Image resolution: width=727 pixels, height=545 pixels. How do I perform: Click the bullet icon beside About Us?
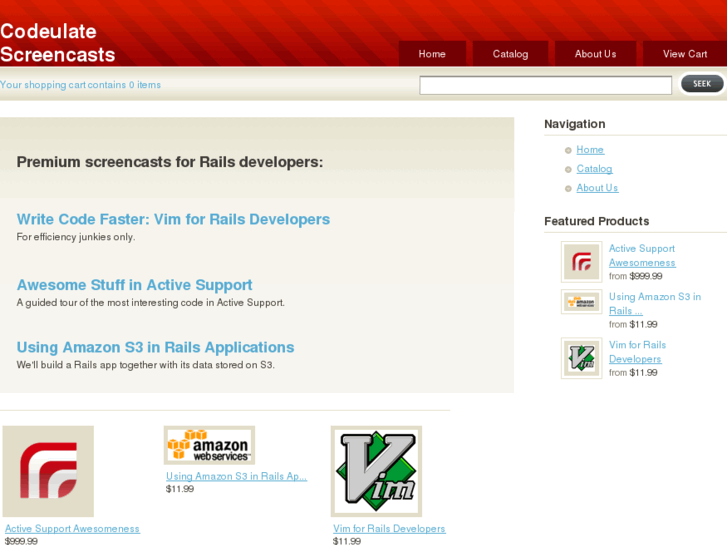[568, 188]
